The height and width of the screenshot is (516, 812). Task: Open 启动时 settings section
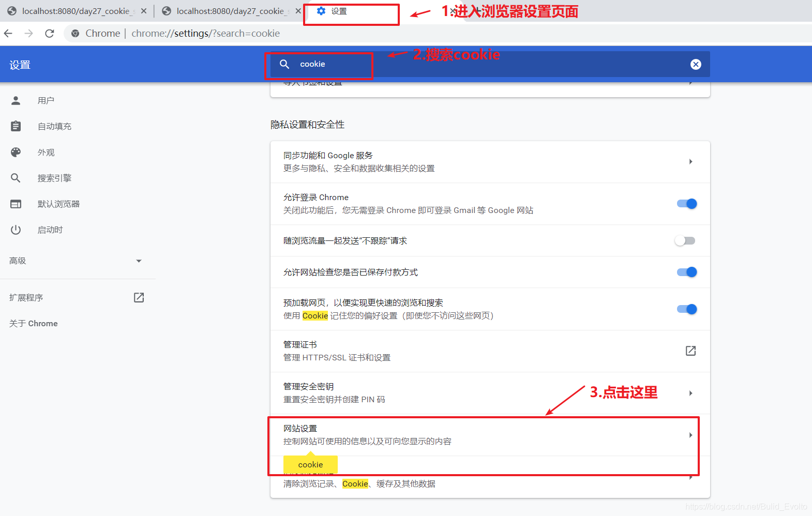50,230
